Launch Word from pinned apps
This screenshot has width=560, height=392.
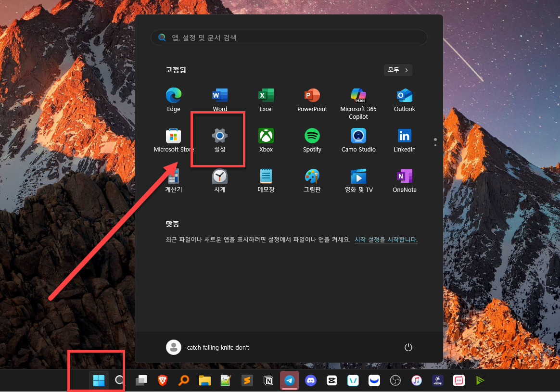[220, 100]
